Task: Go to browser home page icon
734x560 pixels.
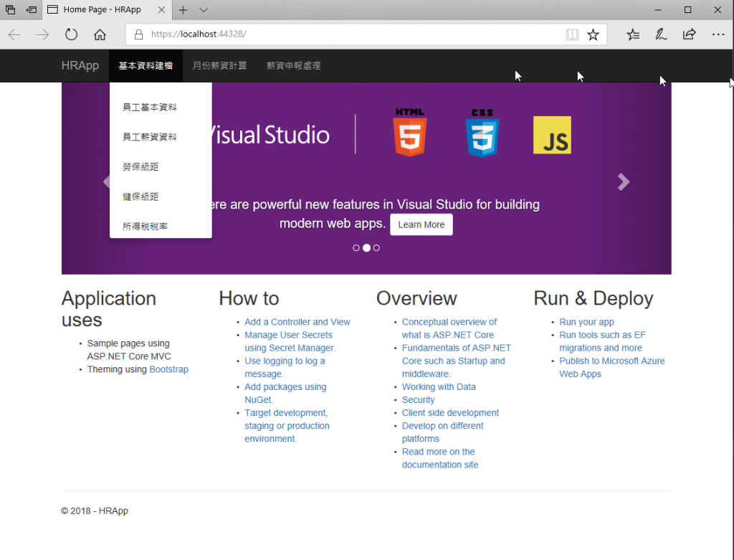Action: pyautogui.click(x=100, y=34)
